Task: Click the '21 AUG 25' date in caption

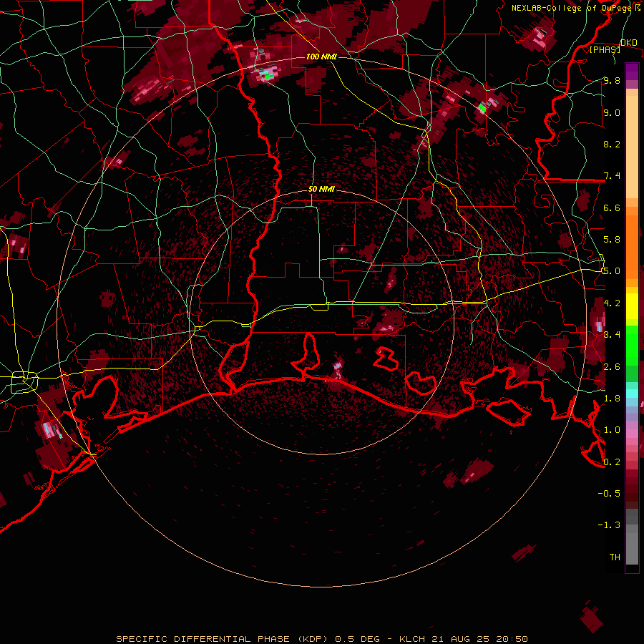Action: [460, 639]
